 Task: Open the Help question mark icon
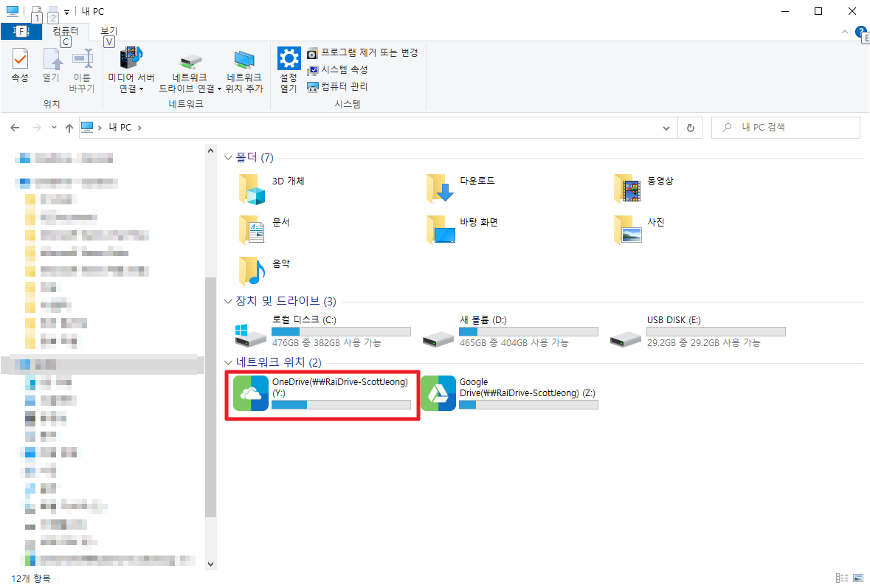861,32
